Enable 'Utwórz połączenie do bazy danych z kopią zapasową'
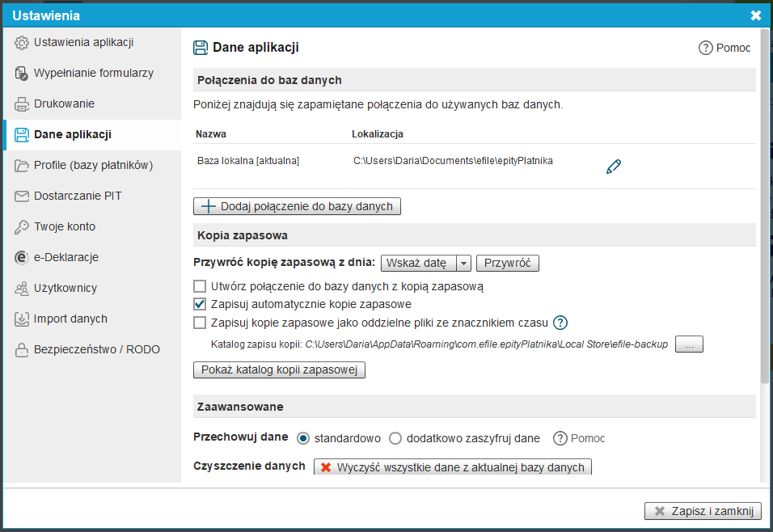 point(200,286)
